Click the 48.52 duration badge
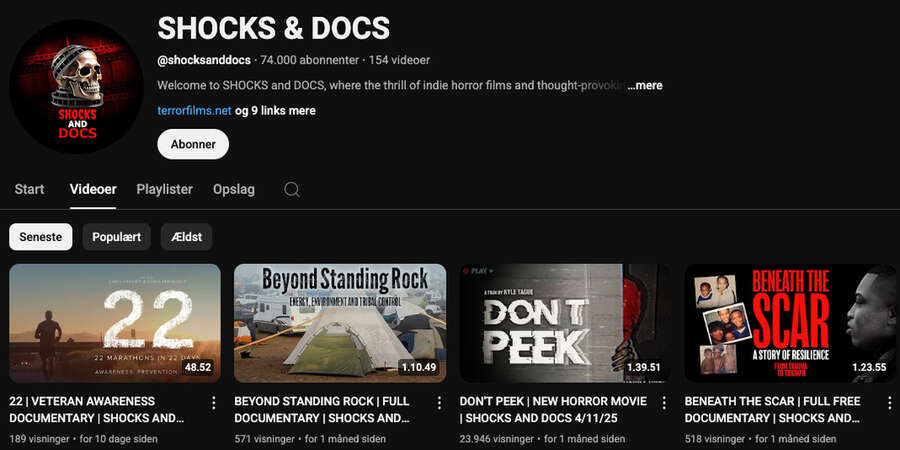Viewport: 900px width, 450px height. (x=198, y=367)
